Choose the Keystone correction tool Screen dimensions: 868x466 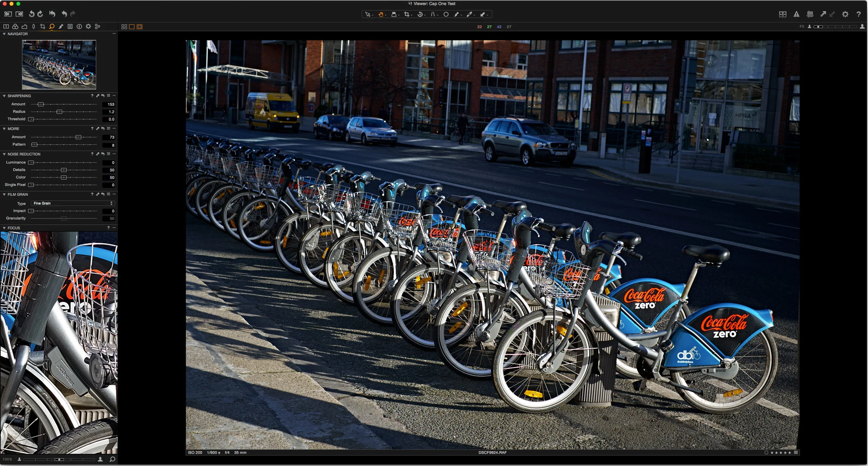433,14
